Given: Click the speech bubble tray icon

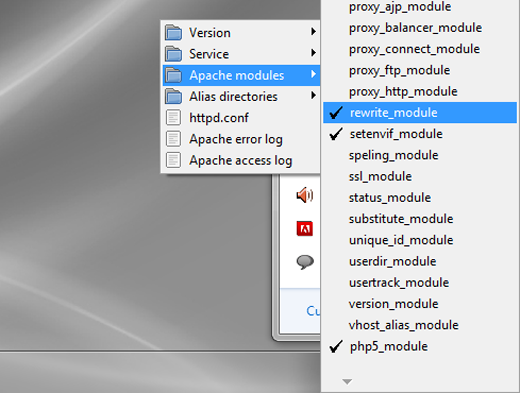Looking at the screenshot, I should (x=305, y=262).
